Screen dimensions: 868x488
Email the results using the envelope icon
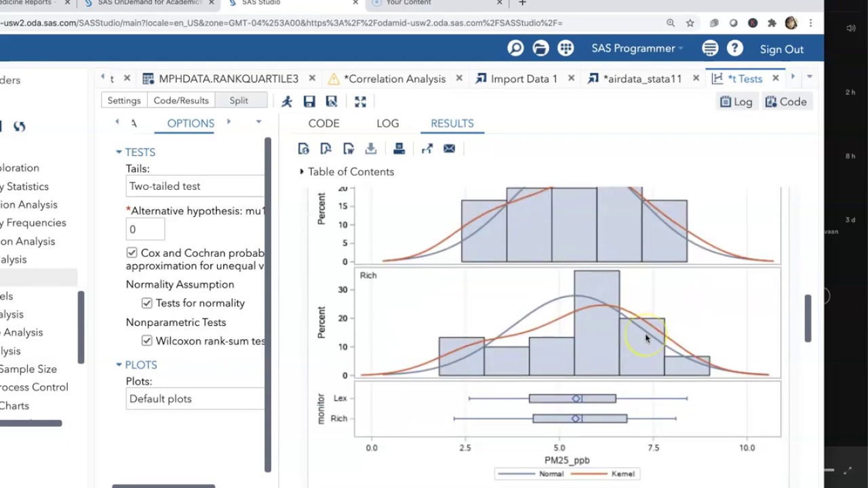tap(449, 148)
